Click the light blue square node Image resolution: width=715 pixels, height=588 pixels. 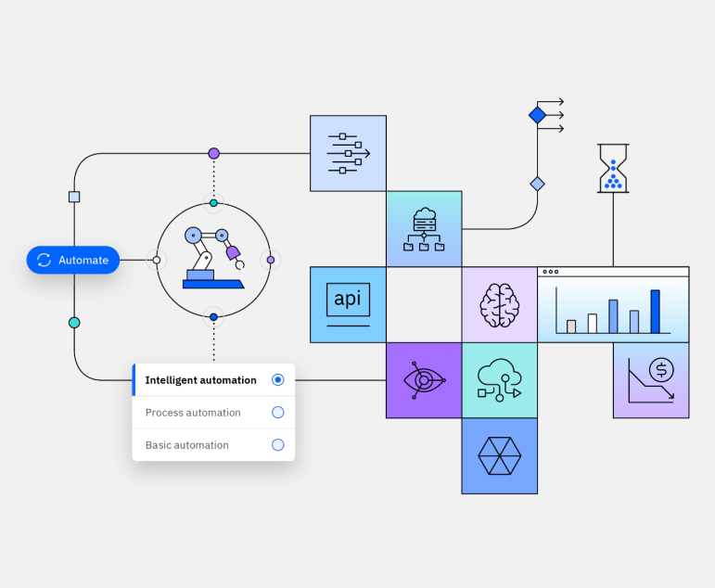click(74, 197)
